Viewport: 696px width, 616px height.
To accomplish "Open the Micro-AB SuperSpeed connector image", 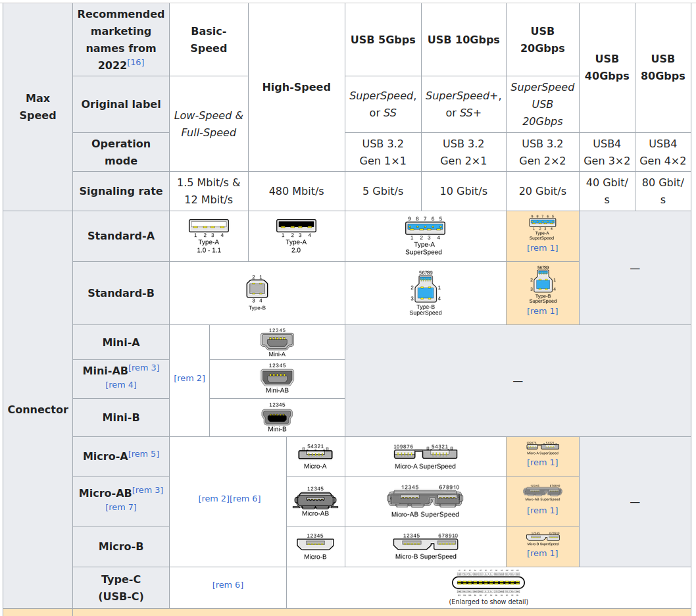I will point(425,501).
